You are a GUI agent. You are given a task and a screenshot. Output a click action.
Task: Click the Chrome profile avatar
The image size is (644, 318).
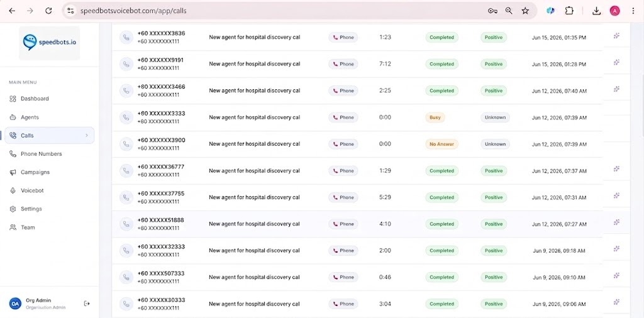pyautogui.click(x=614, y=11)
